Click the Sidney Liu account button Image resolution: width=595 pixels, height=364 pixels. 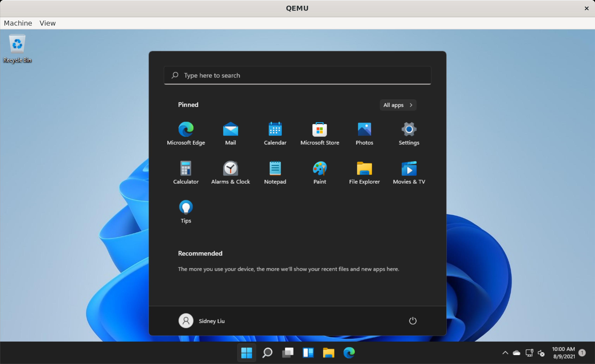pos(201,321)
